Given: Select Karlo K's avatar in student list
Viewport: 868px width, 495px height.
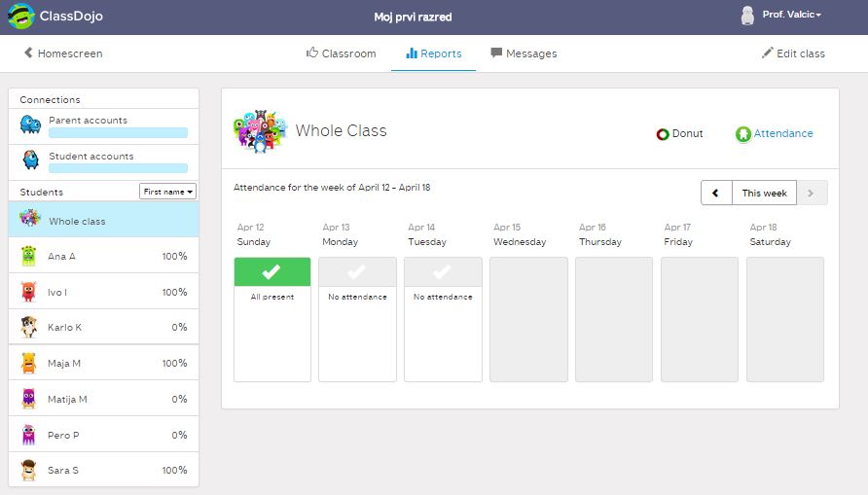Looking at the screenshot, I should [x=30, y=328].
